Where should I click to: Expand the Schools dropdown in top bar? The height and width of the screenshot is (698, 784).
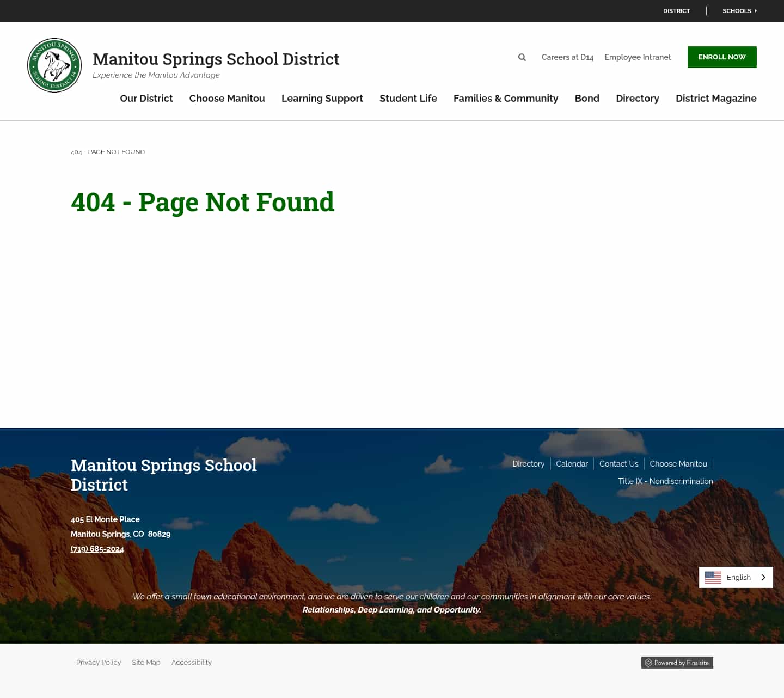coord(739,11)
